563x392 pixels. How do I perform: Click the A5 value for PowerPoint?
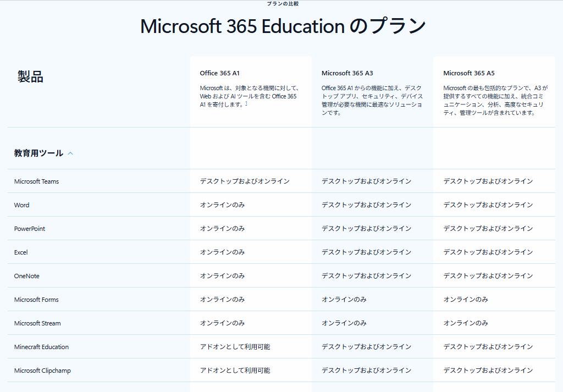[x=488, y=229]
